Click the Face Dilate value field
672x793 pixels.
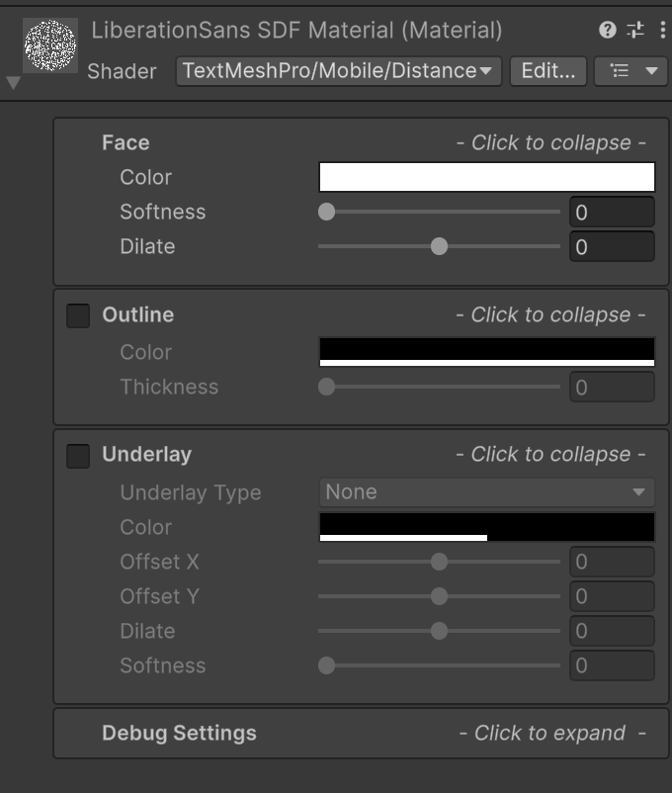pyautogui.click(x=612, y=247)
